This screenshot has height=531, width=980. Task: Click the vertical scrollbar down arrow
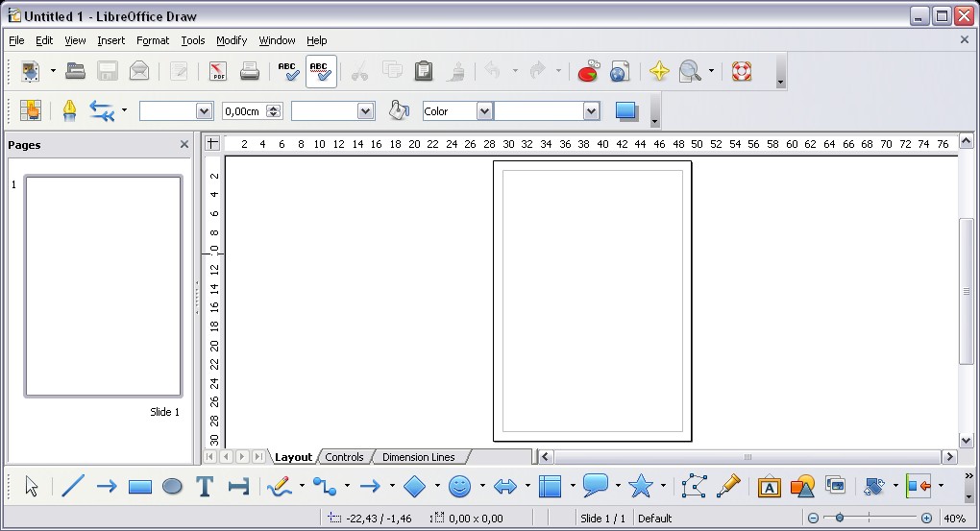point(966,441)
